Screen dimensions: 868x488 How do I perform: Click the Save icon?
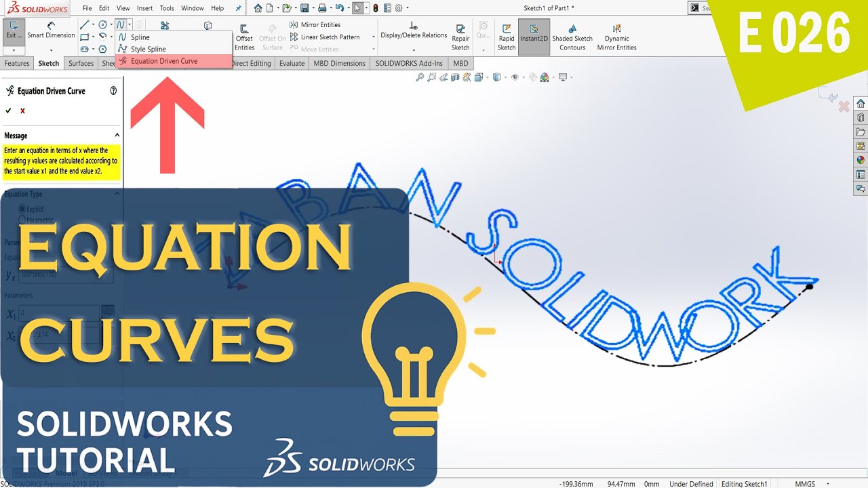point(304,8)
